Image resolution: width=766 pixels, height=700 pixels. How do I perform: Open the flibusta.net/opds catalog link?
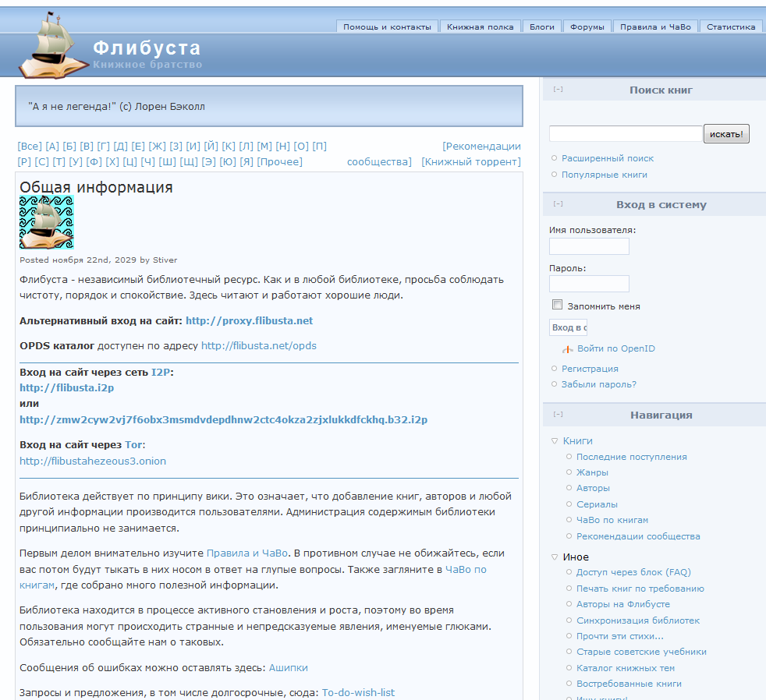pyautogui.click(x=259, y=345)
